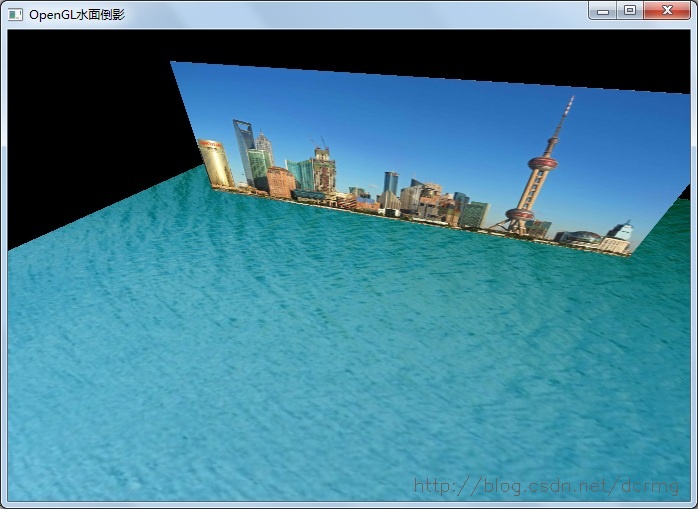Close the OpenGL水面倒影 window
Viewport: 698px width, 509px height.
pos(667,11)
